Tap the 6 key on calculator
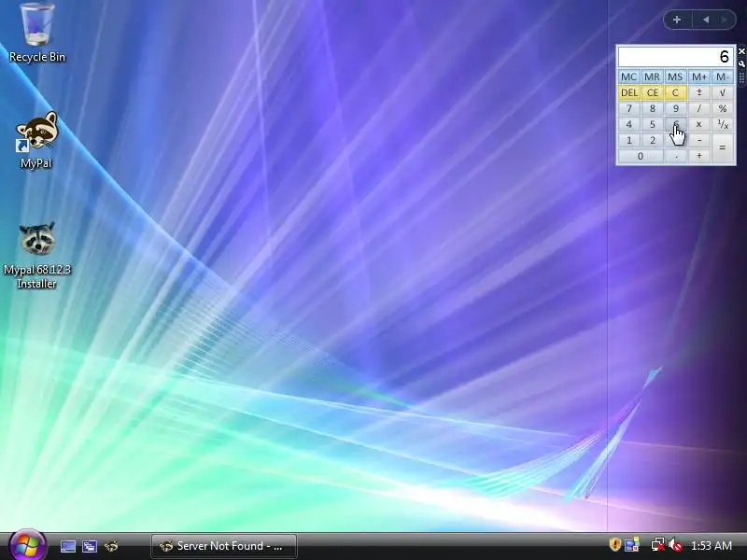The image size is (747, 560). [x=675, y=124]
